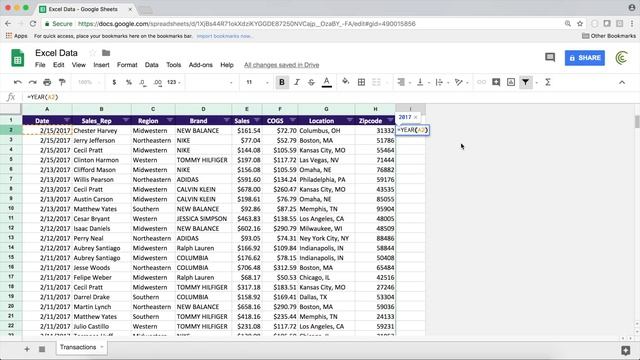Print the spreadsheet via printer icon
Image resolution: width=640 pixels, height=360 pixels.
click(x=47, y=82)
